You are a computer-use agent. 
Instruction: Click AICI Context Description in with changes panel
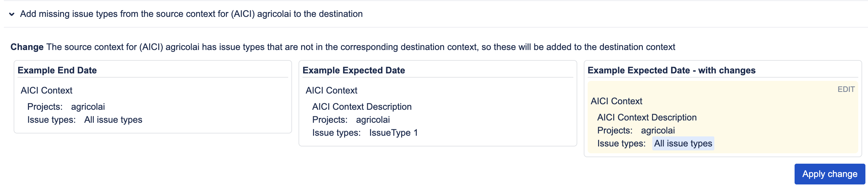[x=647, y=117]
